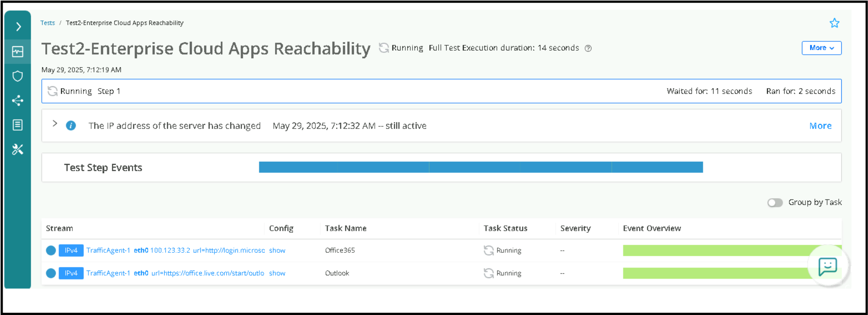868x315 pixels.
Task: Click the Test Step Events blue timeline bar
Action: 480,167
